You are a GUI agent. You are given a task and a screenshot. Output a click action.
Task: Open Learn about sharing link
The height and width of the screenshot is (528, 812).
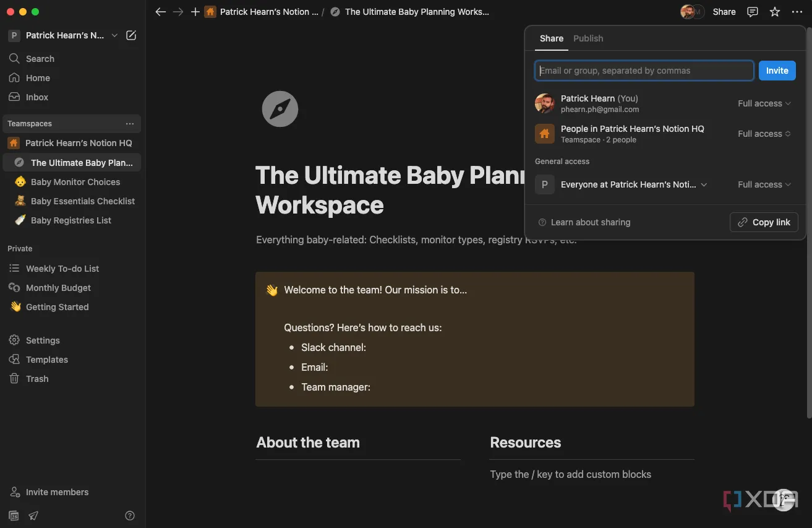[590, 222]
